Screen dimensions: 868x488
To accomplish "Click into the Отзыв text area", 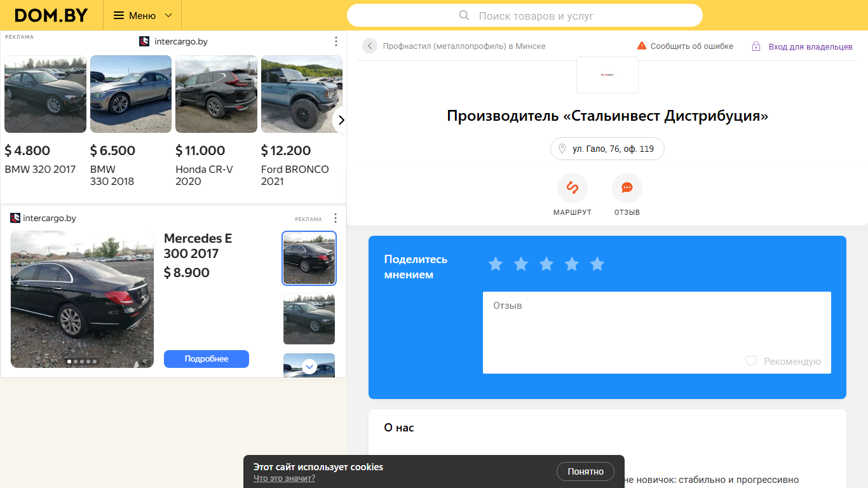I will click(657, 332).
